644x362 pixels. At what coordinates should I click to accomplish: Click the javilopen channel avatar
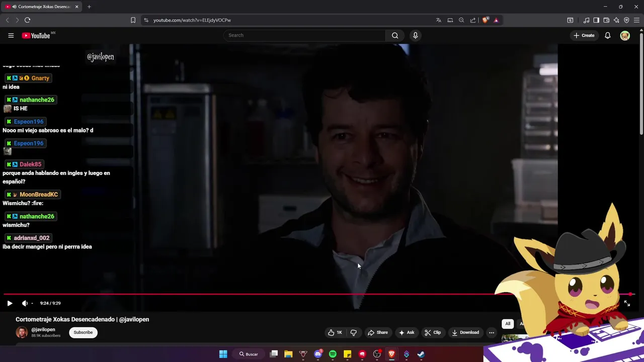click(x=22, y=332)
